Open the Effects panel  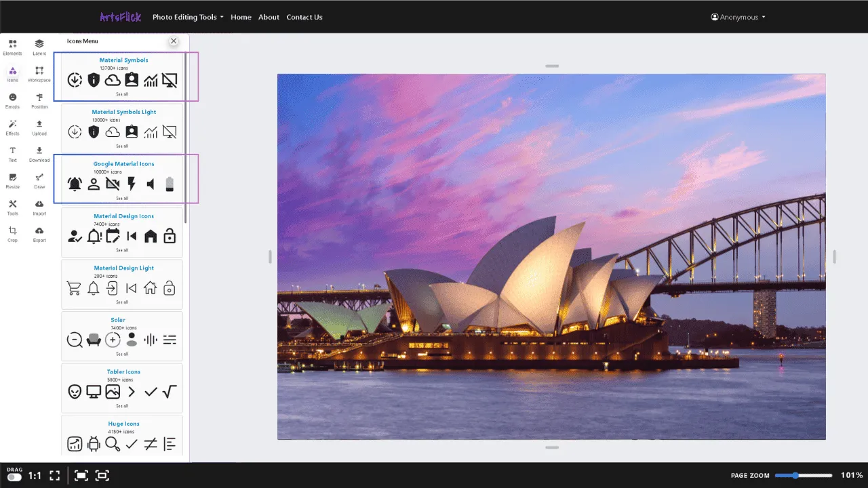(12, 126)
